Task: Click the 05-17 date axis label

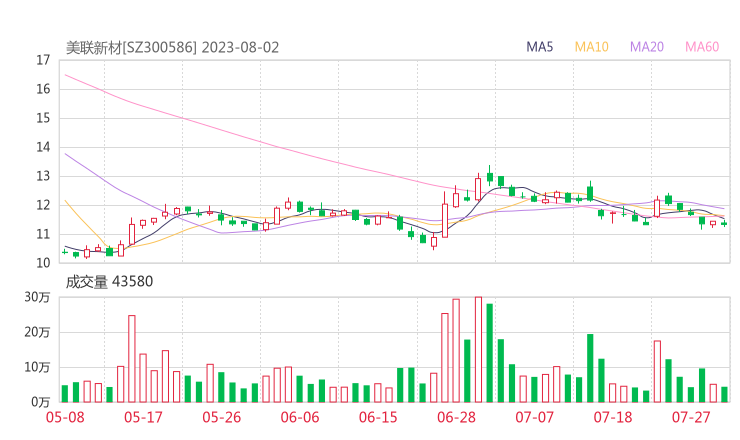Action: (143, 417)
